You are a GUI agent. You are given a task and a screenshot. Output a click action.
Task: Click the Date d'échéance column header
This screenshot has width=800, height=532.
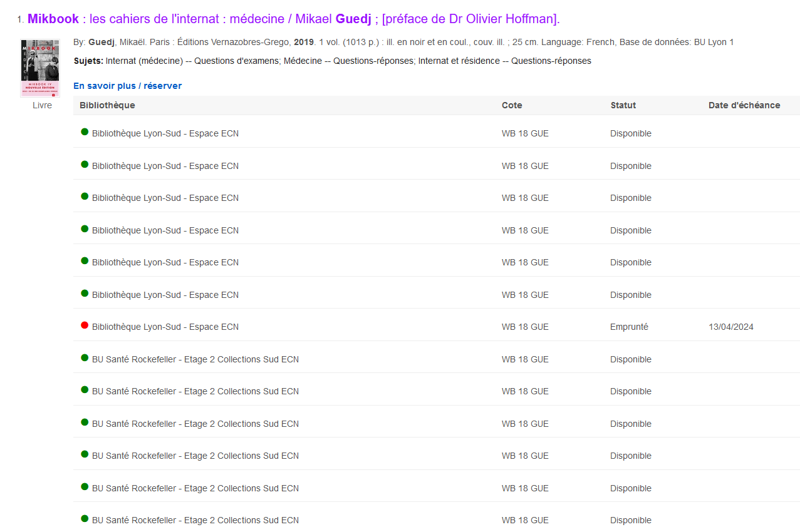tap(744, 105)
